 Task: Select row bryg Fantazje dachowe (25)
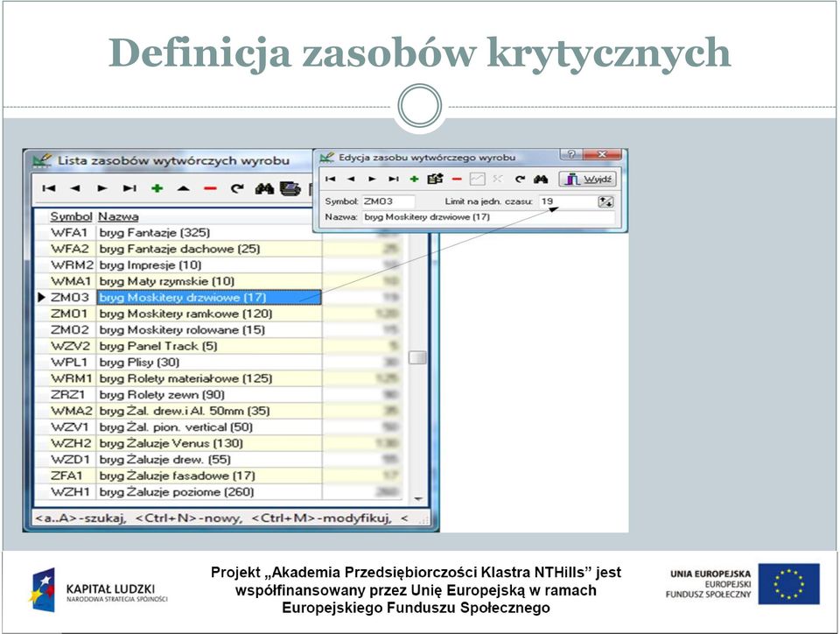pos(218,249)
